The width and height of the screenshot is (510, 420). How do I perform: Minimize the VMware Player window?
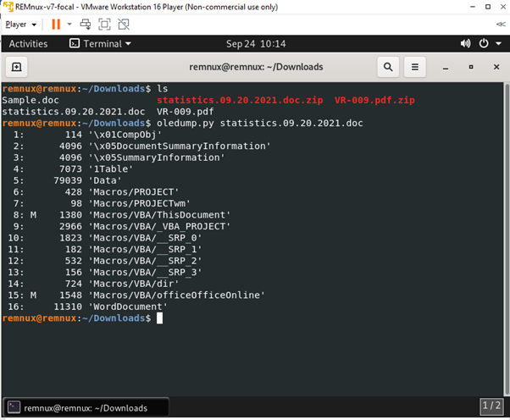click(x=473, y=7)
